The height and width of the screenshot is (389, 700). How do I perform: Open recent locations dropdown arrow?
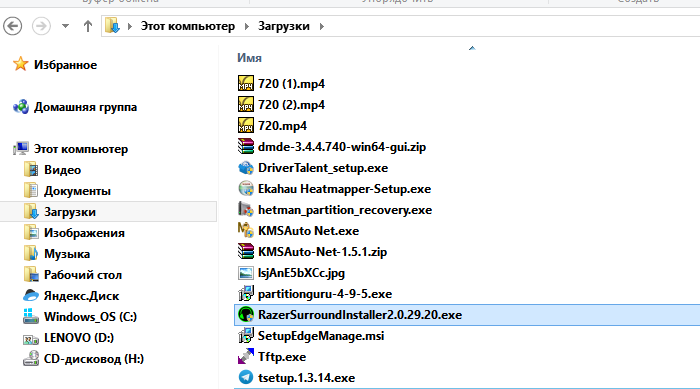[x=65, y=26]
